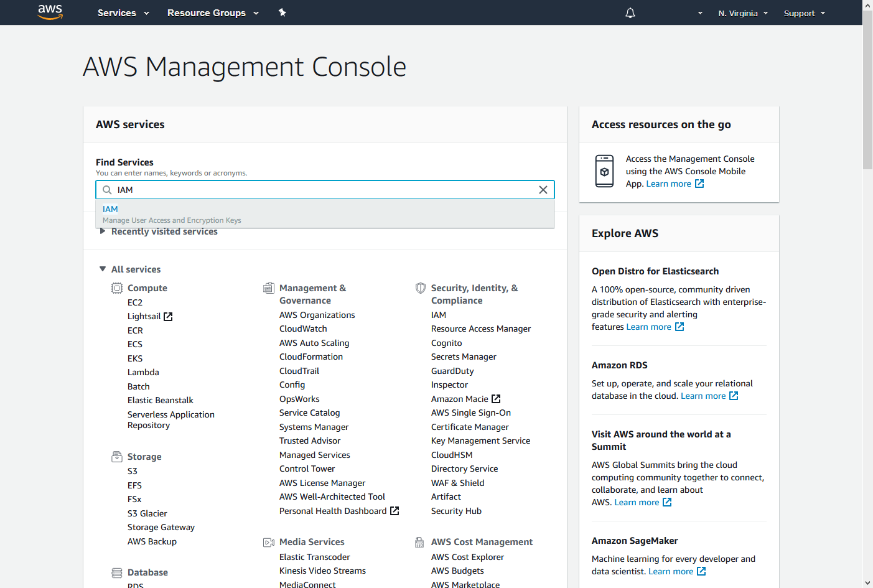Click the mobile phone app icon

[604, 171]
